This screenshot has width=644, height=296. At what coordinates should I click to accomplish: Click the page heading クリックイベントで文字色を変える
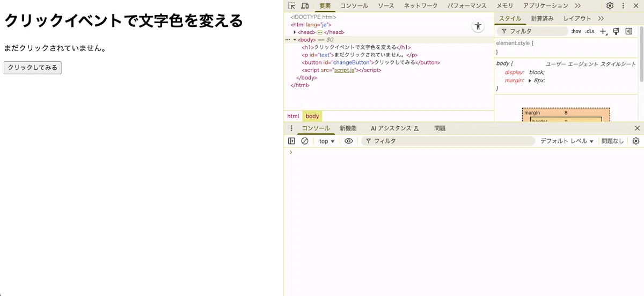(123, 21)
